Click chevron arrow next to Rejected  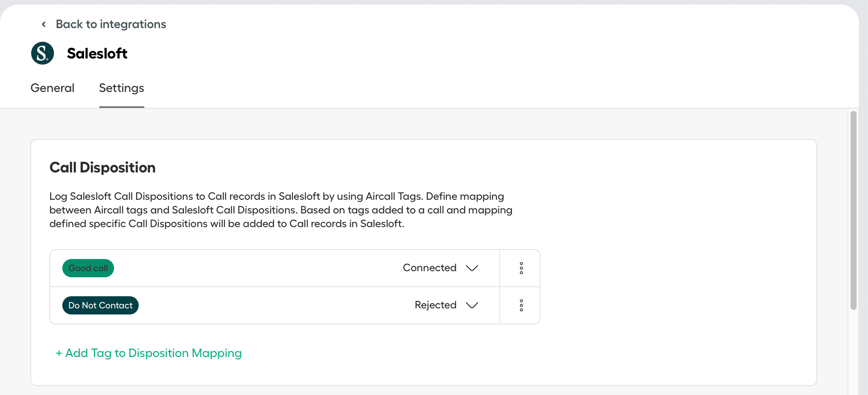[472, 305]
